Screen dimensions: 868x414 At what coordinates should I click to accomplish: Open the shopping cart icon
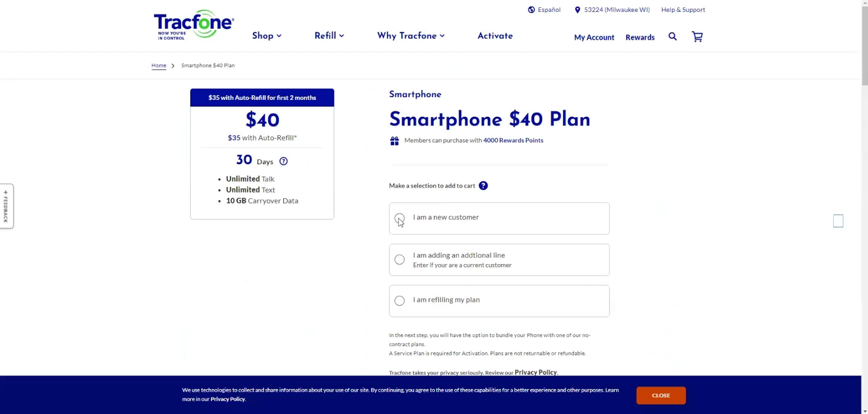coord(697,36)
